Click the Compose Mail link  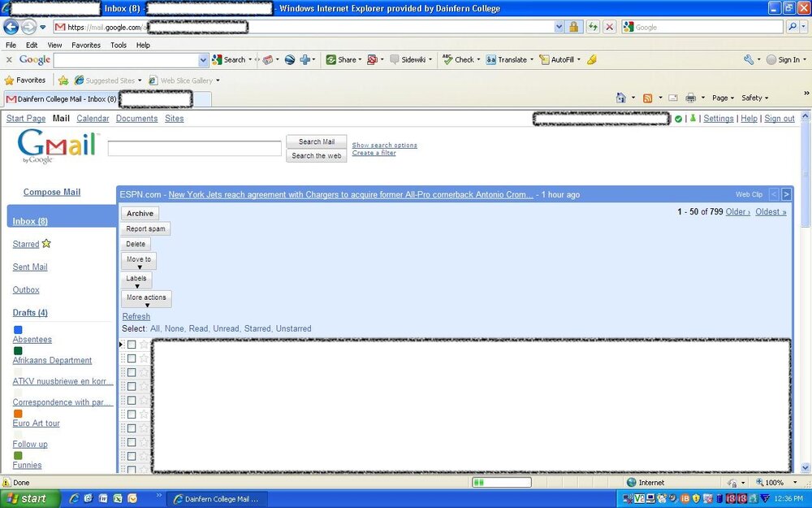[52, 192]
